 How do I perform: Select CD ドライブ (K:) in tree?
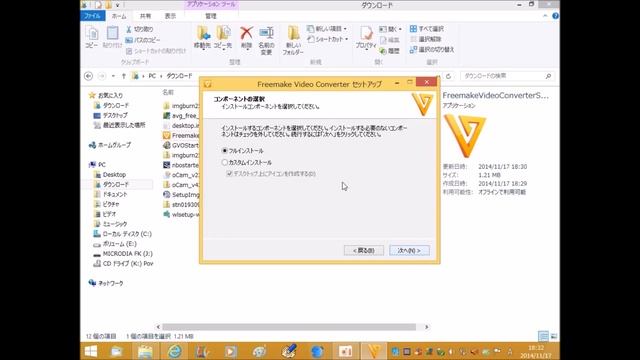pos(123,264)
